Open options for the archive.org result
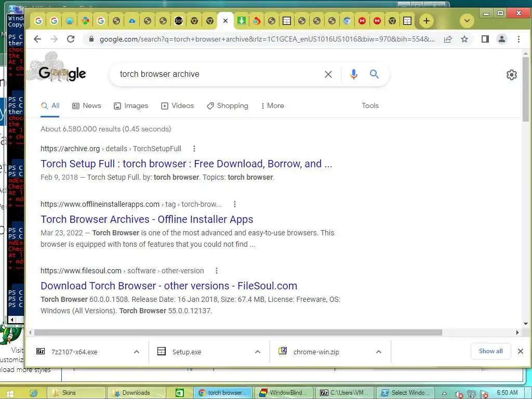 coord(194,149)
